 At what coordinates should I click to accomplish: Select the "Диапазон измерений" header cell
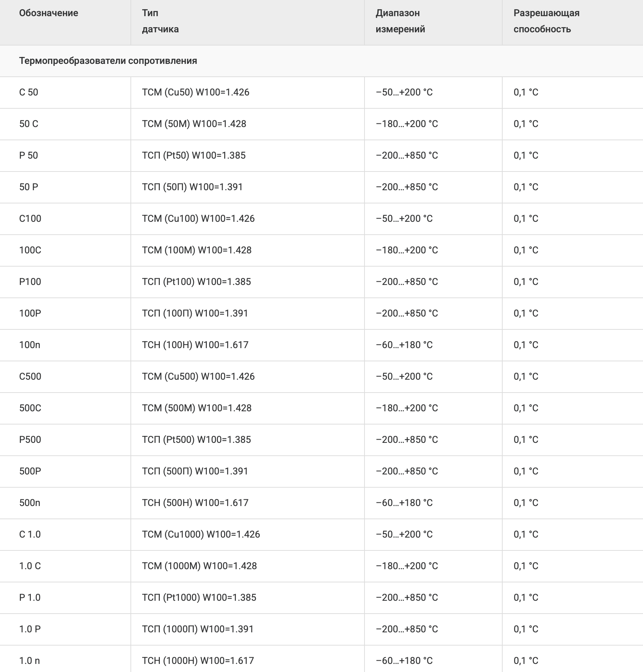coord(400,21)
